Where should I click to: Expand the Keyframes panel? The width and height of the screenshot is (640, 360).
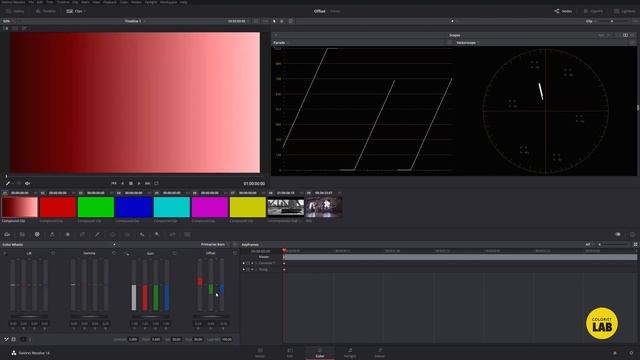pyautogui.click(x=636, y=244)
